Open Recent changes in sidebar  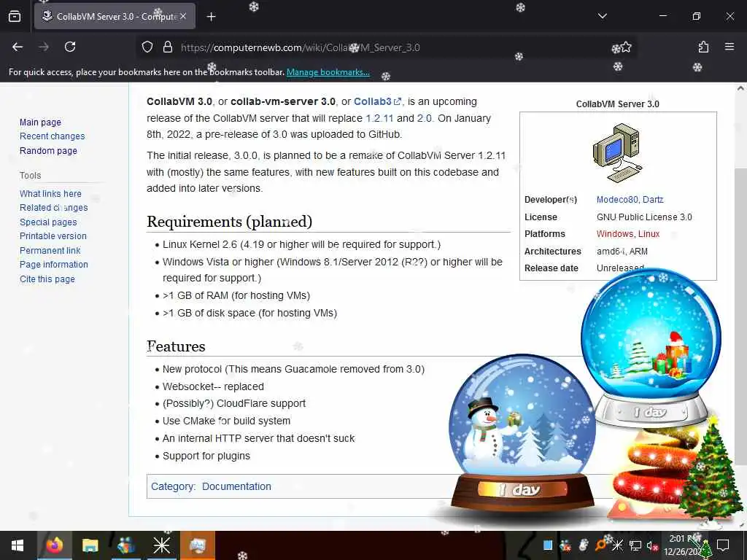tap(53, 136)
